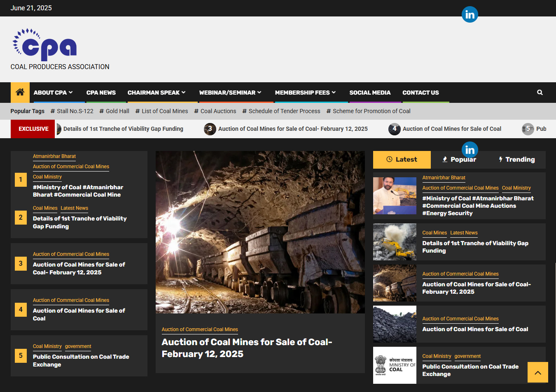Select number 3 badge in exclusive ticker
The image size is (556, 392).
pyautogui.click(x=210, y=129)
